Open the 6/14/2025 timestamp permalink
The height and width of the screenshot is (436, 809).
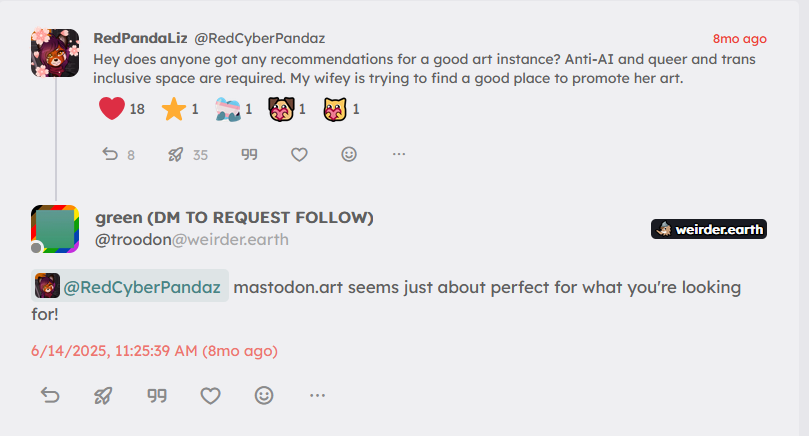click(155, 351)
